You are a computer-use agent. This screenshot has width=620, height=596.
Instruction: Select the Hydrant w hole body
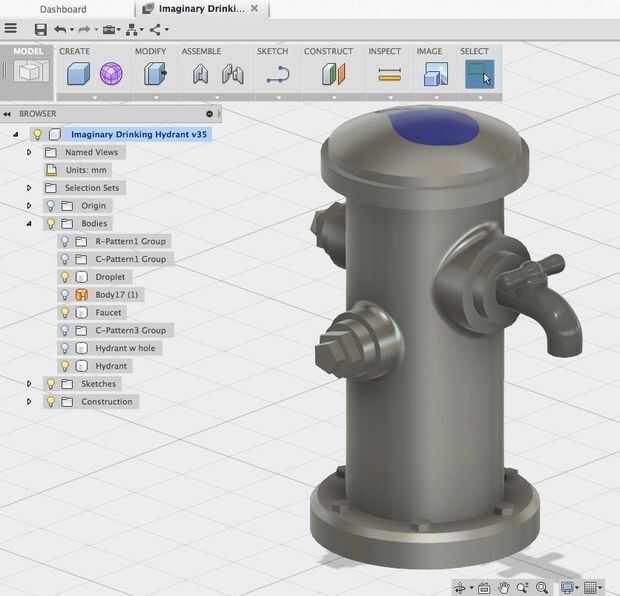tap(125, 348)
